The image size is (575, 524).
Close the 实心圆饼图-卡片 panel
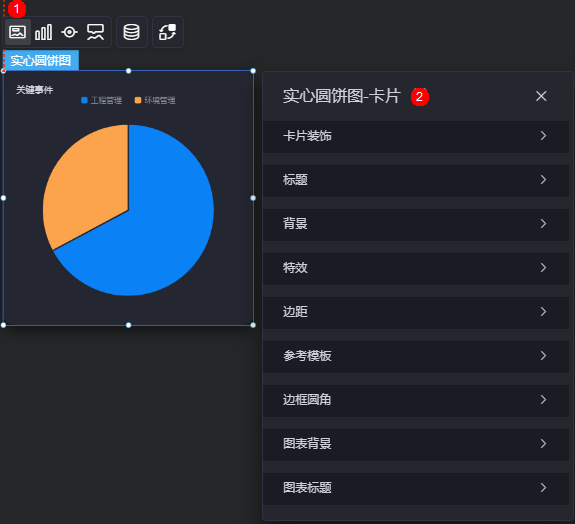point(541,96)
